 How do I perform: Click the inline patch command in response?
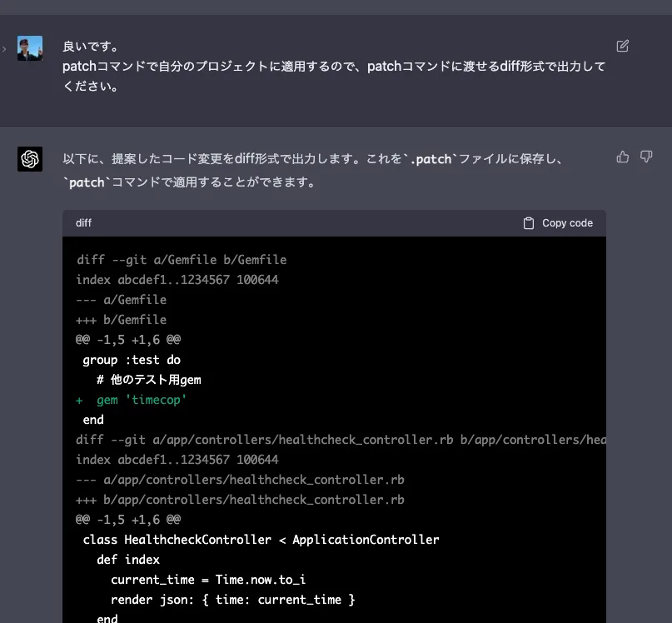(87, 182)
